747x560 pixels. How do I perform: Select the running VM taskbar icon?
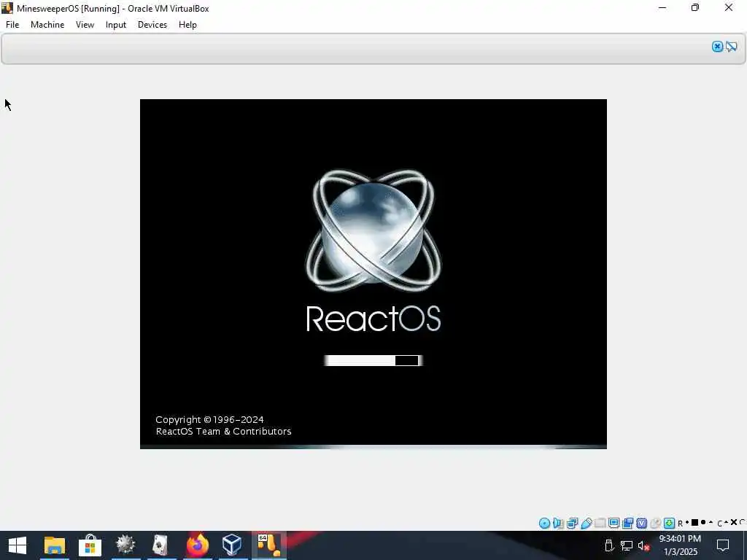pyautogui.click(x=269, y=545)
